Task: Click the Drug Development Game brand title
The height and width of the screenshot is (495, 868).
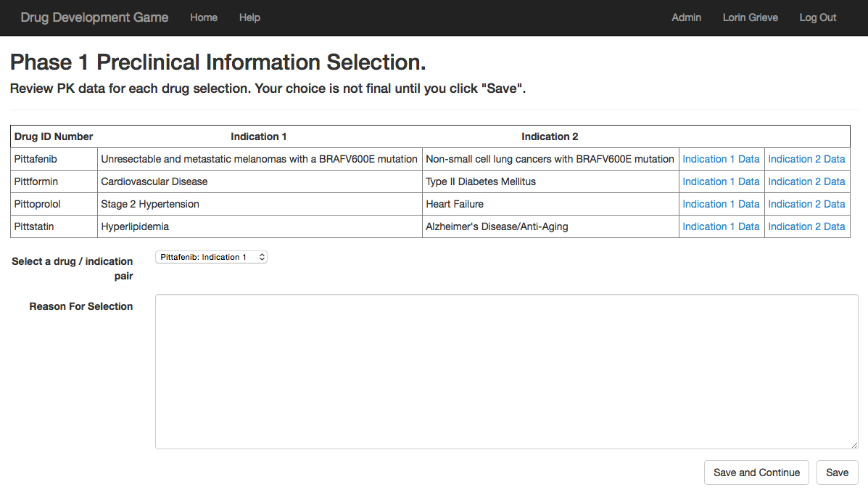Action: pos(94,17)
